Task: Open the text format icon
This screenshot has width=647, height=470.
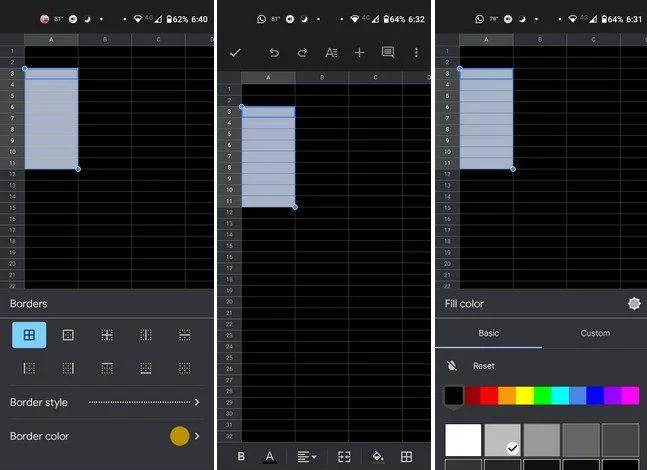Action: pos(331,53)
